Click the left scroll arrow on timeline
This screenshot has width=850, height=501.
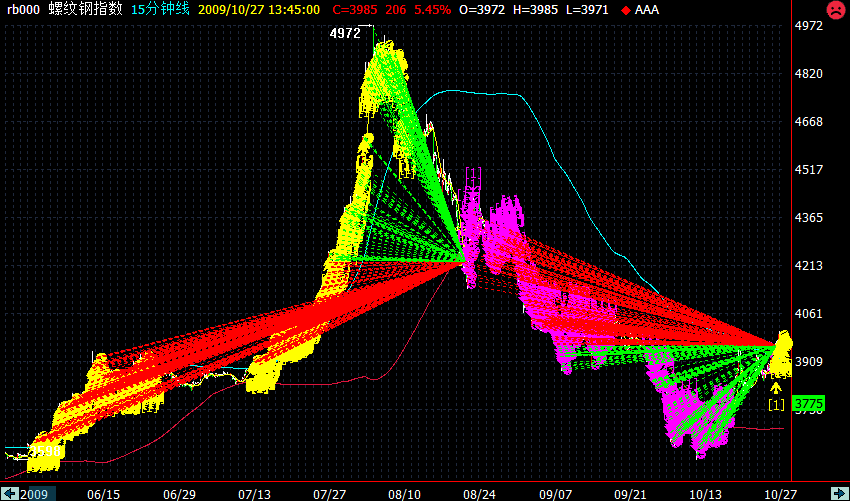tap(9, 493)
